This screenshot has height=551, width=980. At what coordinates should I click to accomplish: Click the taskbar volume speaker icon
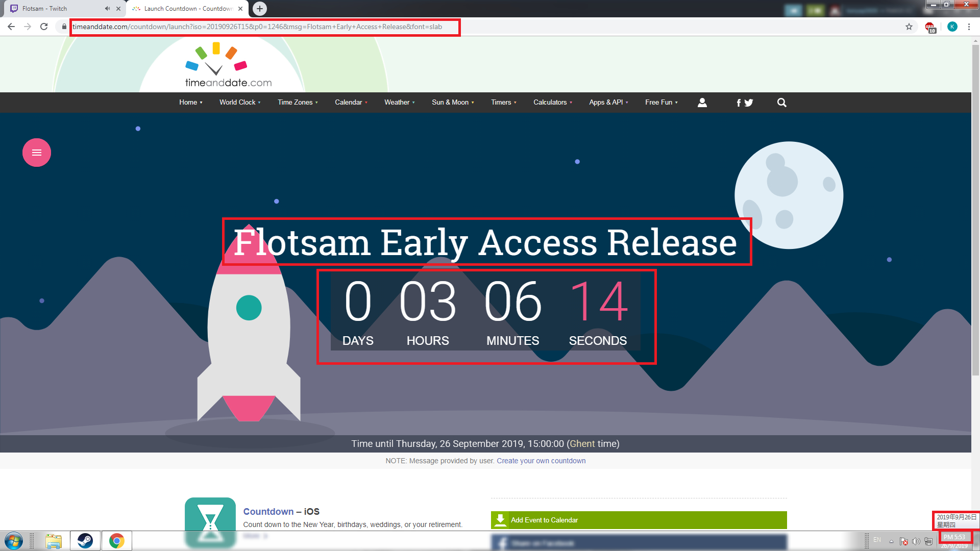[x=916, y=541]
